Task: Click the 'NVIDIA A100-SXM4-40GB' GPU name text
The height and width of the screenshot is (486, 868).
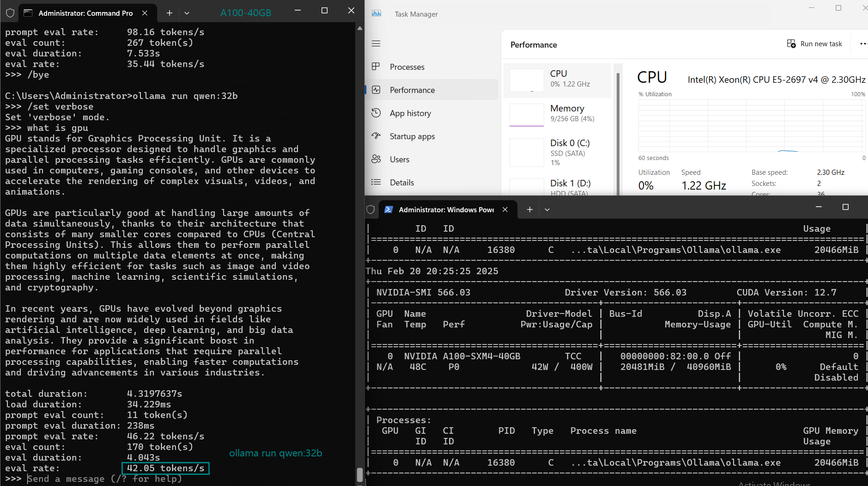Action: tap(462, 356)
